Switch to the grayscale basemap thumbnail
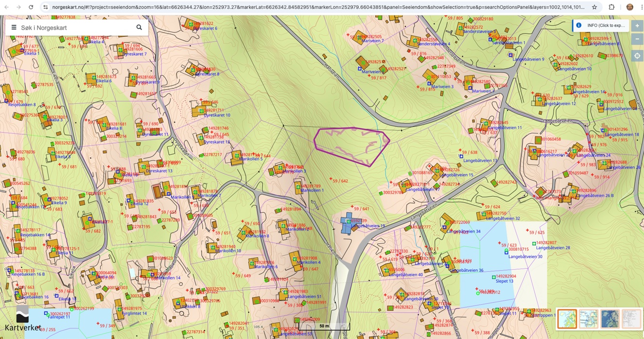 [631, 319]
